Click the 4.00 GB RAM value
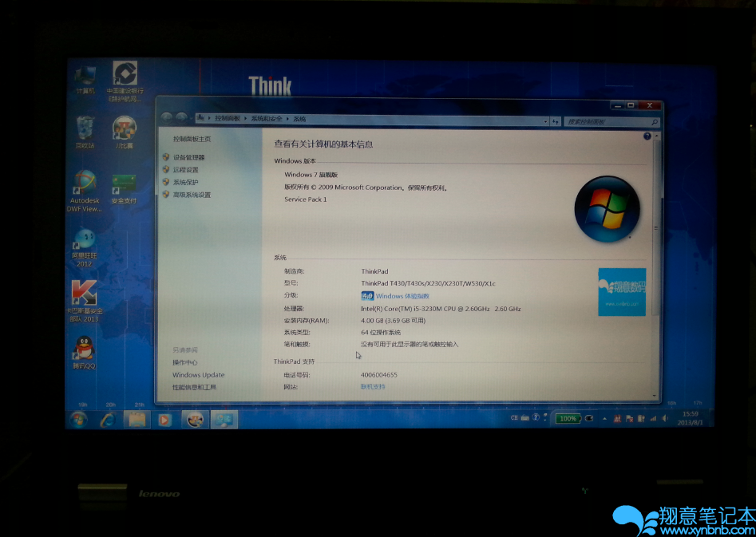Image resolution: width=756 pixels, height=537 pixels. point(393,320)
